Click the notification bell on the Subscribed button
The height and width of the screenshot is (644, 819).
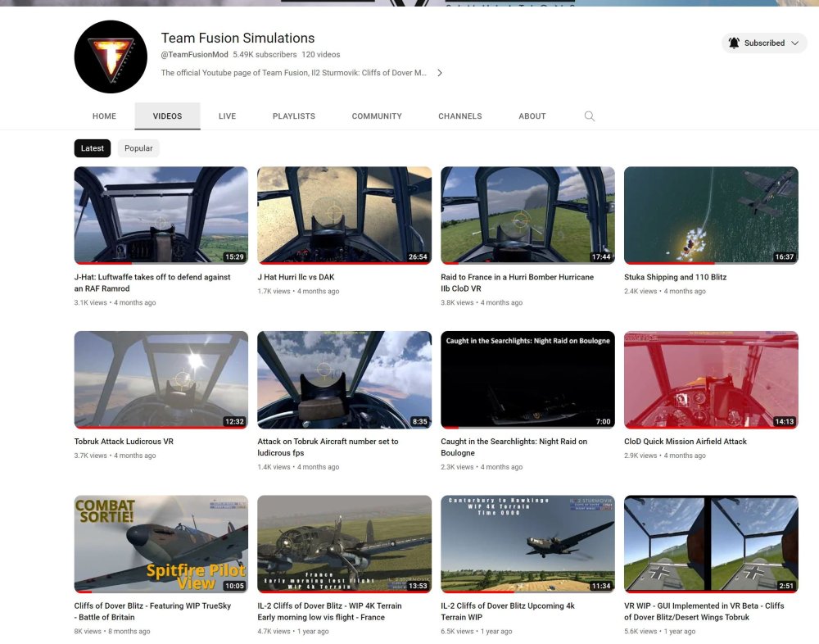(735, 43)
